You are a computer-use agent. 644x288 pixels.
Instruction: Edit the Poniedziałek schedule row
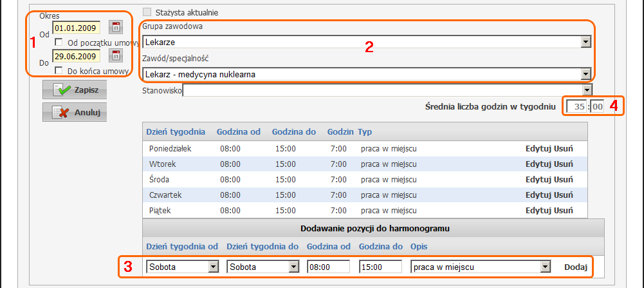539,149
